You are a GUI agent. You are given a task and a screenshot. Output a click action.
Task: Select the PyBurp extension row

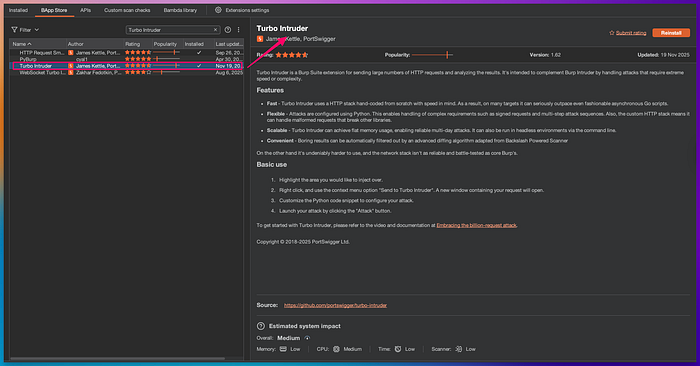[x=127, y=59]
